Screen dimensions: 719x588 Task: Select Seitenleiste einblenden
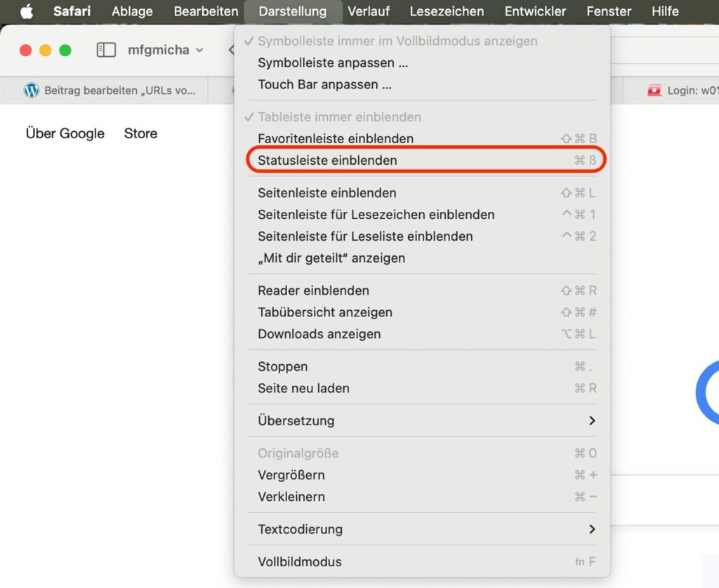(422, 193)
